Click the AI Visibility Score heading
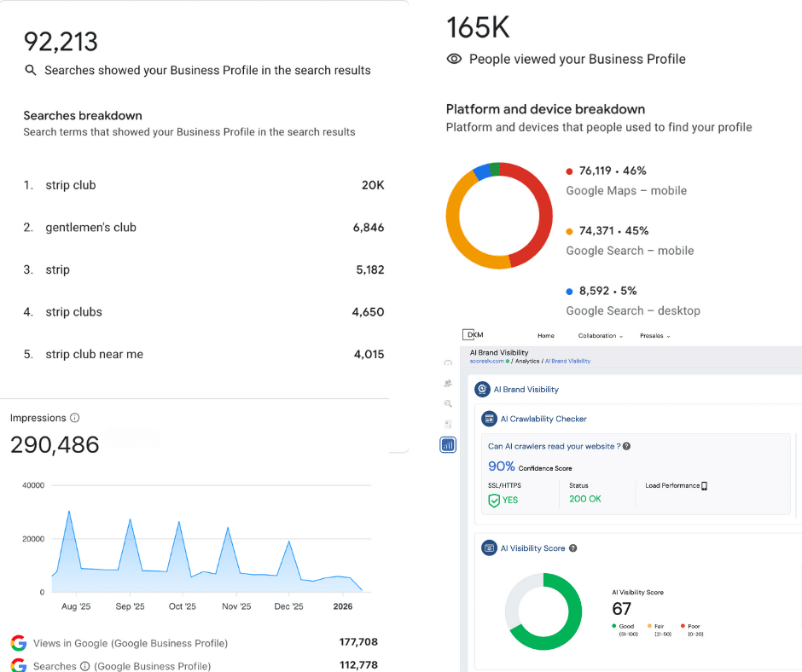This screenshot has height=672, width=802. pyautogui.click(x=532, y=548)
